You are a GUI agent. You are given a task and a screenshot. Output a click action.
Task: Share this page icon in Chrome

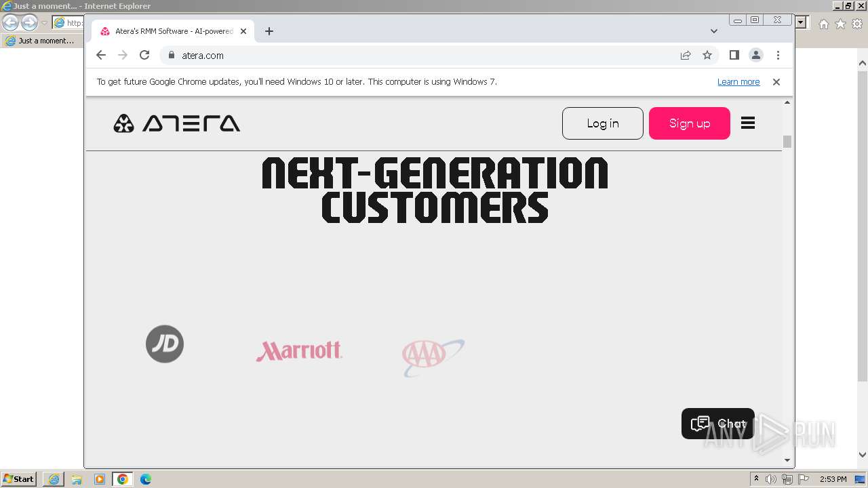point(686,56)
